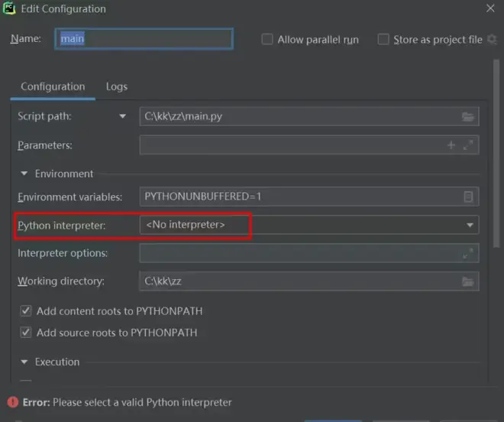
Task: Open the Script path type dropdown arrow
Action: [x=122, y=116]
